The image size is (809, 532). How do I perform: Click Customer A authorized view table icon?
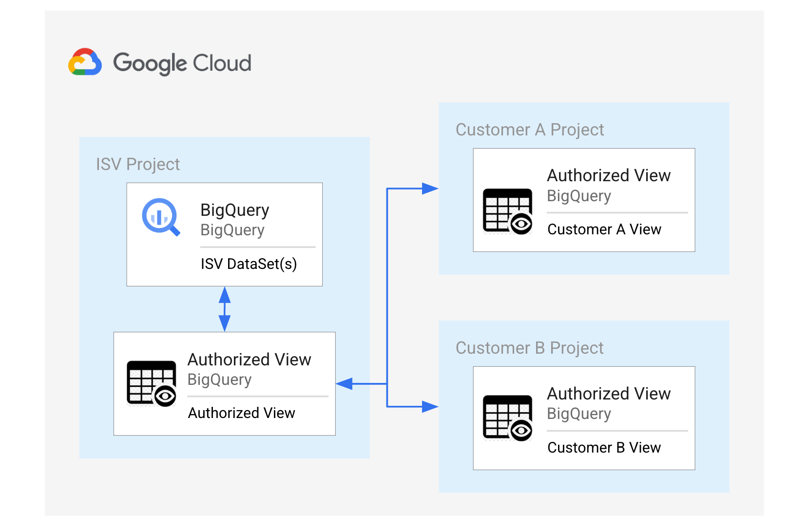click(507, 211)
